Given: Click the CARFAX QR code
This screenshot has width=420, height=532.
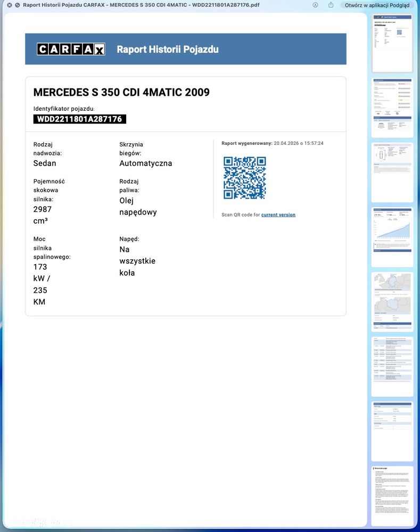Looking at the screenshot, I should tap(244, 178).
